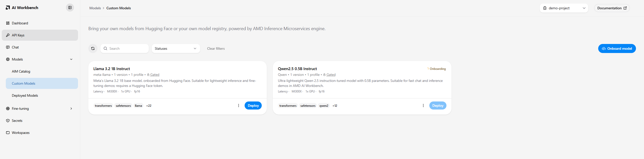Viewport: 644px width, 159px height.
Task: Click the qwen2 tag chip
Action: pyautogui.click(x=324, y=106)
